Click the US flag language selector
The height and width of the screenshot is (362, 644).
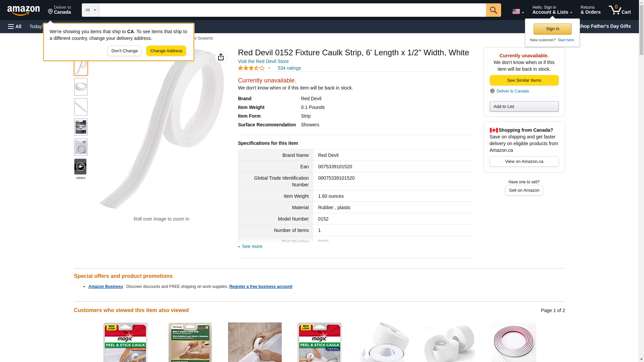click(518, 11)
